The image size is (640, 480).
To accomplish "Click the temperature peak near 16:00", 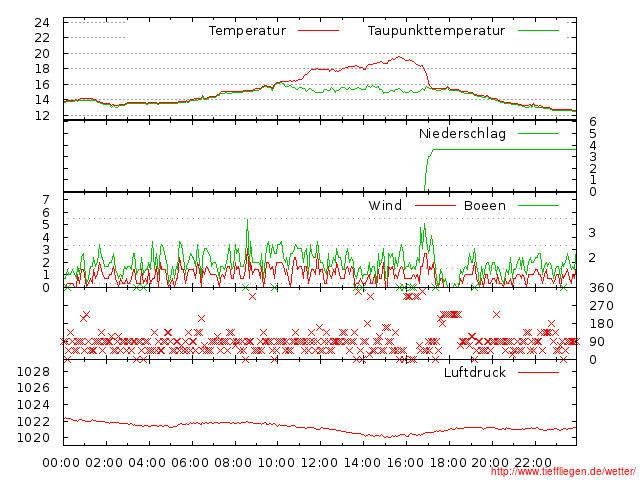I will [399, 57].
